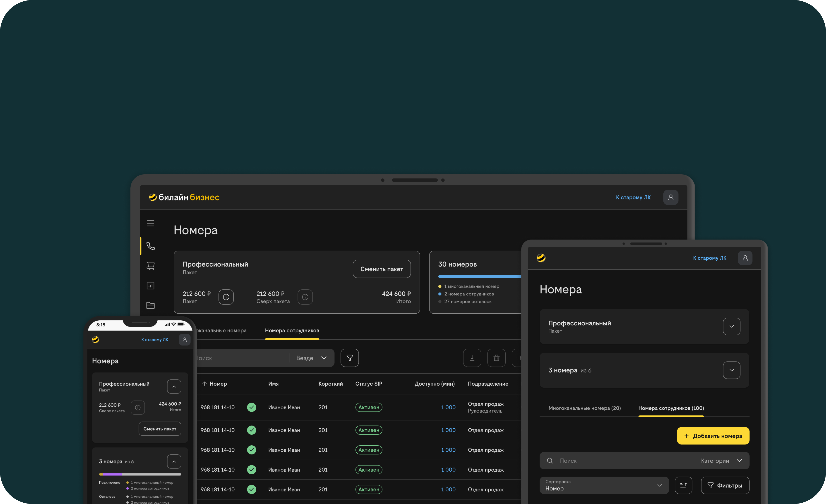Click the Короткий column header

(331, 384)
